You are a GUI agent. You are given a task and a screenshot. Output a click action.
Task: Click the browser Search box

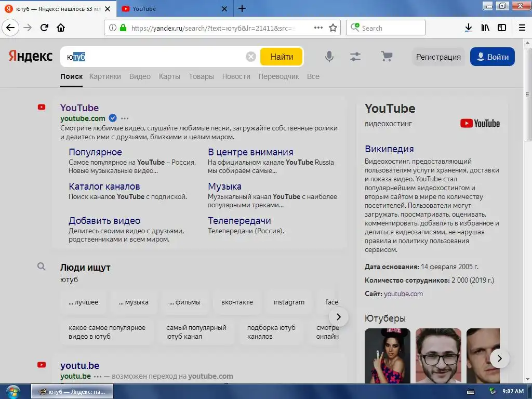click(385, 28)
